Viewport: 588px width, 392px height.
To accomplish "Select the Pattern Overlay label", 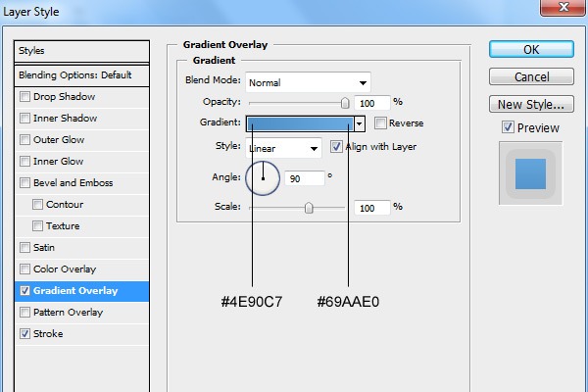I will pos(68,313).
